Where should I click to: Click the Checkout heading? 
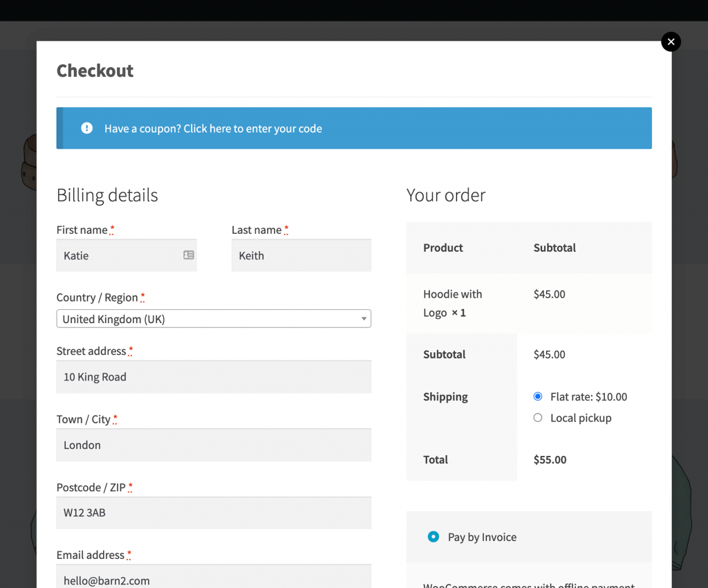pos(95,71)
